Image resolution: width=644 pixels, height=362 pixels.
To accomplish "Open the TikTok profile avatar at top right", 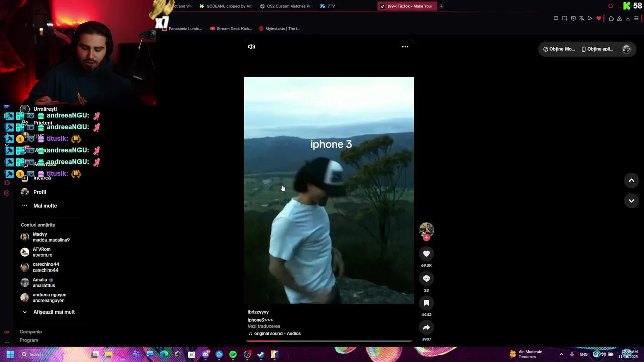I will tap(626, 49).
